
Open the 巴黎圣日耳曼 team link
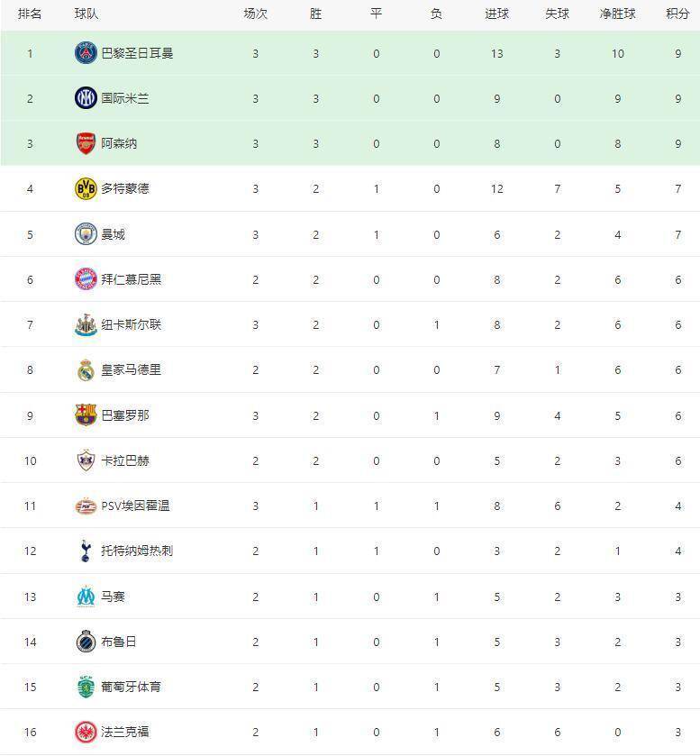(137, 53)
